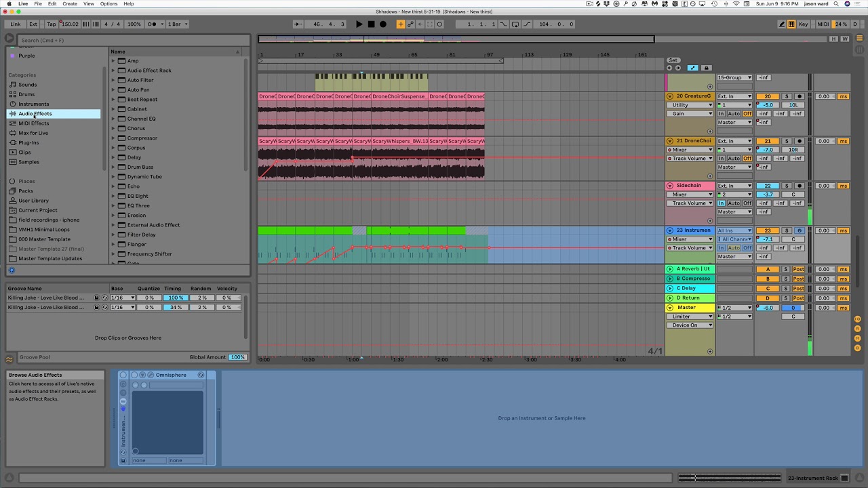Click the Tap tempo button
This screenshot has width=868, height=488.
click(52, 24)
